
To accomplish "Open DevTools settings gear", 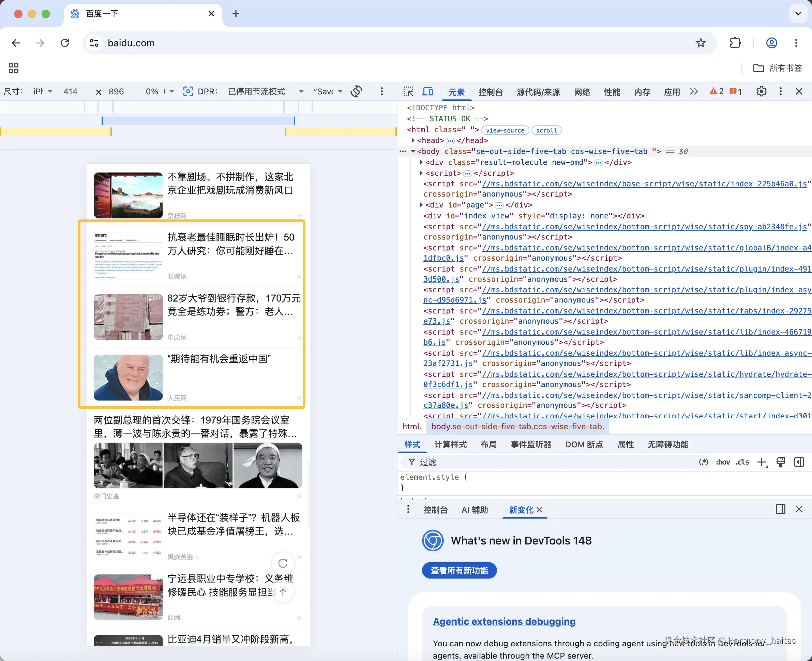I will tap(761, 91).
